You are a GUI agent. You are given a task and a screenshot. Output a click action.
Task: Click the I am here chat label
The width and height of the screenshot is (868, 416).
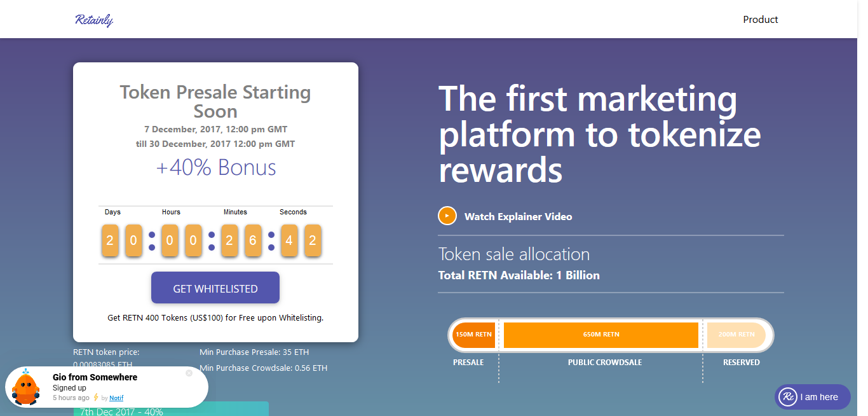click(x=819, y=397)
